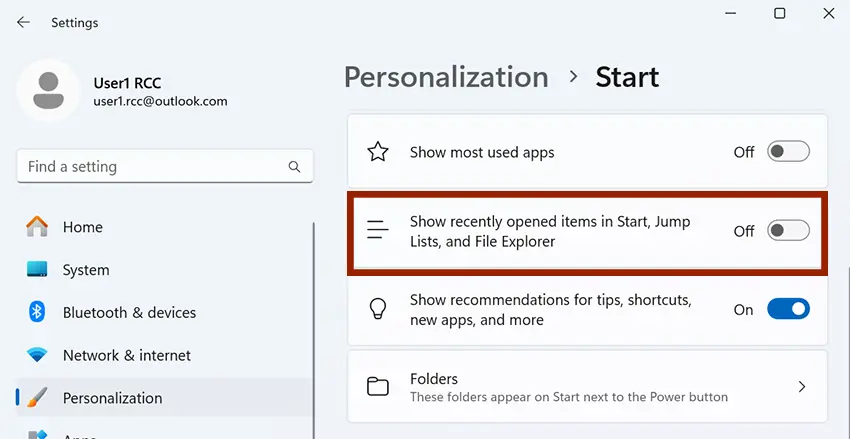Select Personalization in the sidebar
850x439 pixels.
coord(164,397)
